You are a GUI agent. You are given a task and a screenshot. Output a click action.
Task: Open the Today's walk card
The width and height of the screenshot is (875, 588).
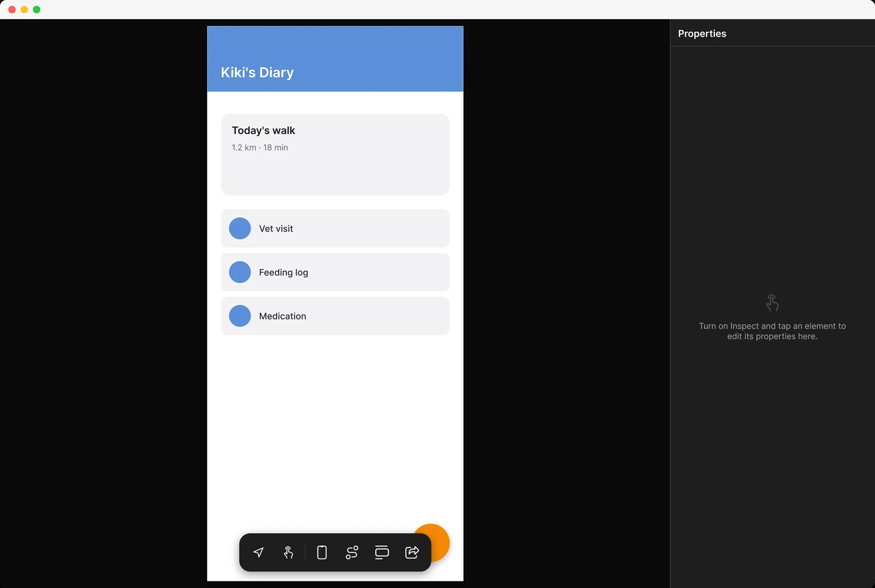coord(335,154)
